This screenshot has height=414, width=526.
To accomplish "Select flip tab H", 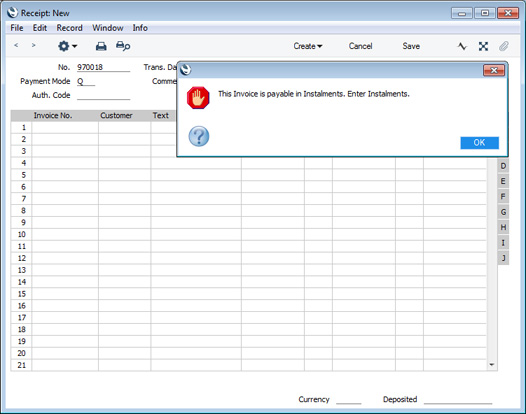I will coord(503,227).
